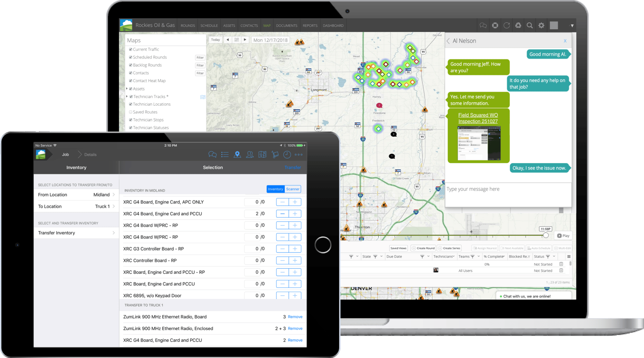Toggle the Scheduled Rounds map layer
Viewport: 644px width, 358px height.
click(131, 57)
